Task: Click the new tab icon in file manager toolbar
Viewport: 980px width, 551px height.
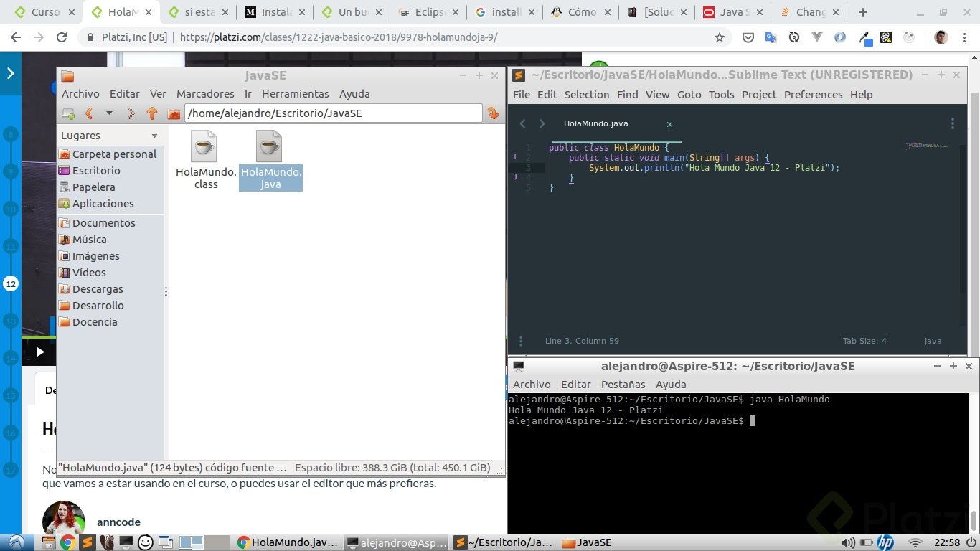Action: [68, 113]
